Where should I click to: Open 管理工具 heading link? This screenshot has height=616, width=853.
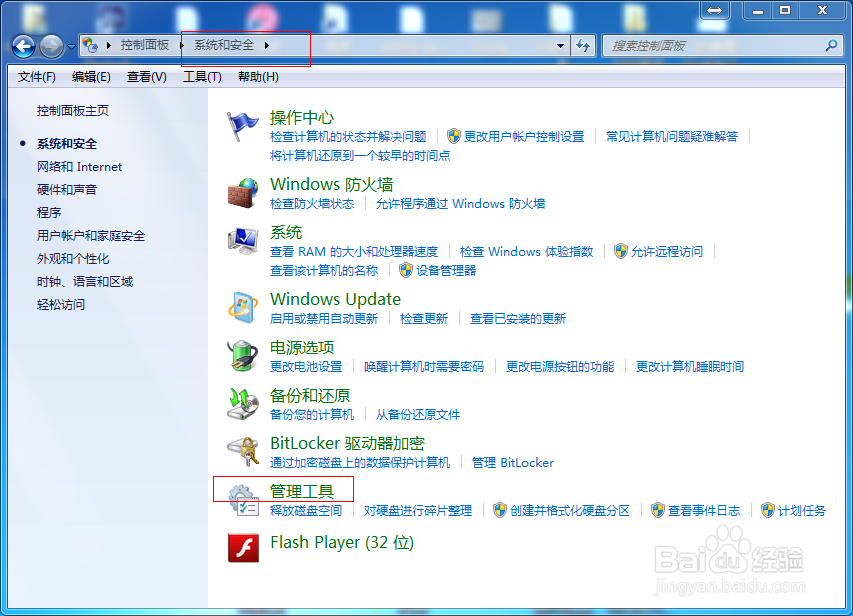(x=301, y=491)
